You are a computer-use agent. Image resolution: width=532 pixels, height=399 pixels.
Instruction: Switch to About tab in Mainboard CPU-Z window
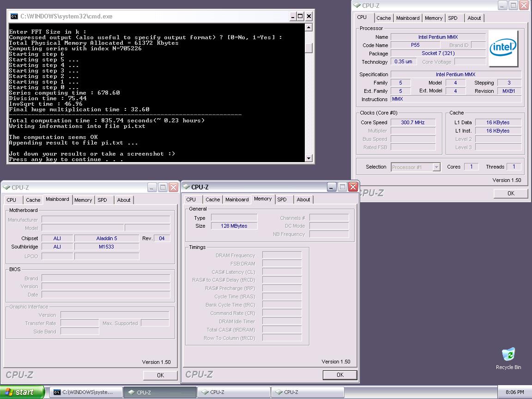[123, 200]
